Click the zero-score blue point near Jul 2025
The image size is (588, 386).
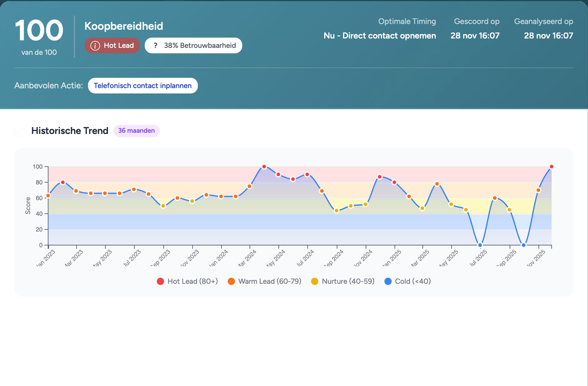click(480, 244)
